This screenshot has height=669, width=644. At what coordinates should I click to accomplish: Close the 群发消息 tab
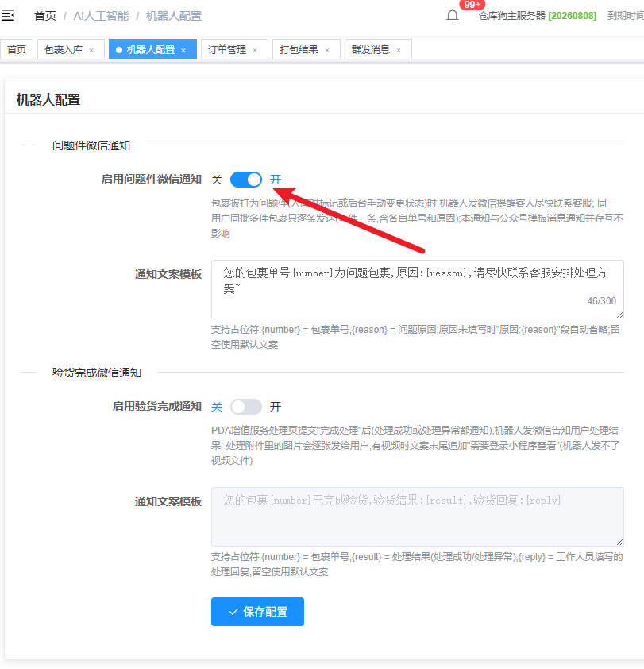point(399,50)
